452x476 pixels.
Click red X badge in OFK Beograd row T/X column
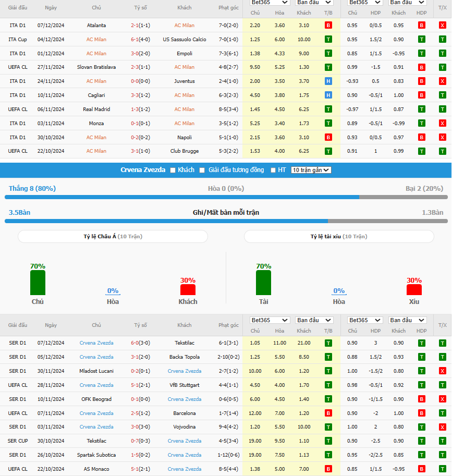click(442, 399)
